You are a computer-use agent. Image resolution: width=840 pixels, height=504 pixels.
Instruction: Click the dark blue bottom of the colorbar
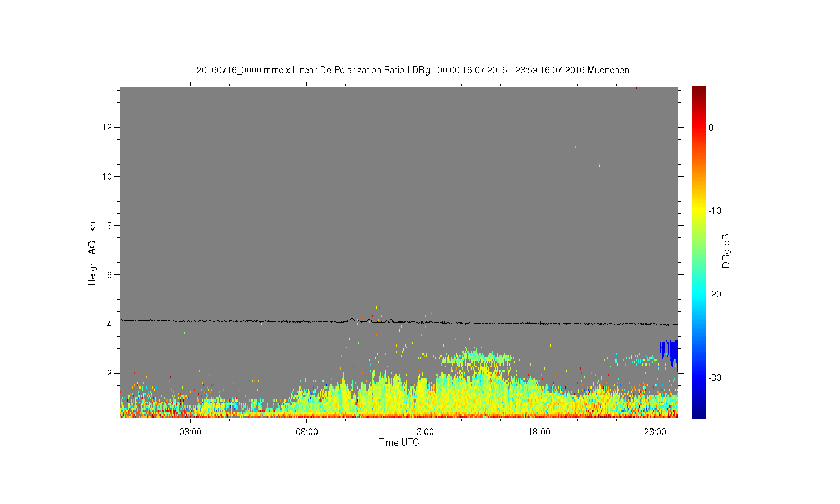click(699, 414)
